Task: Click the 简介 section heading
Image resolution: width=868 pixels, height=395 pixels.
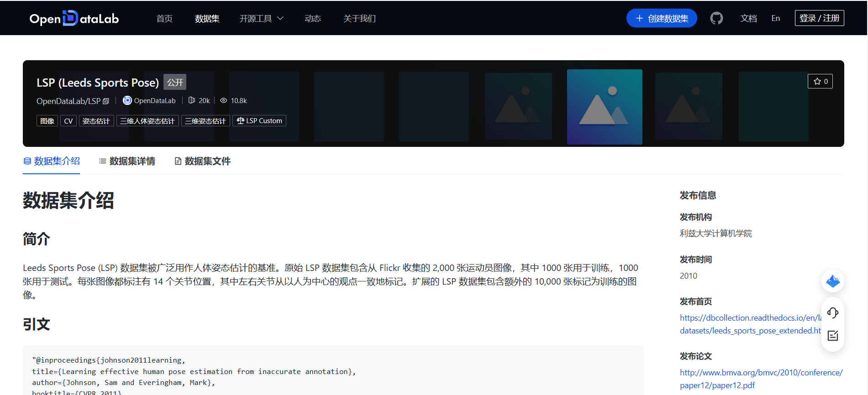Action: pos(37,239)
